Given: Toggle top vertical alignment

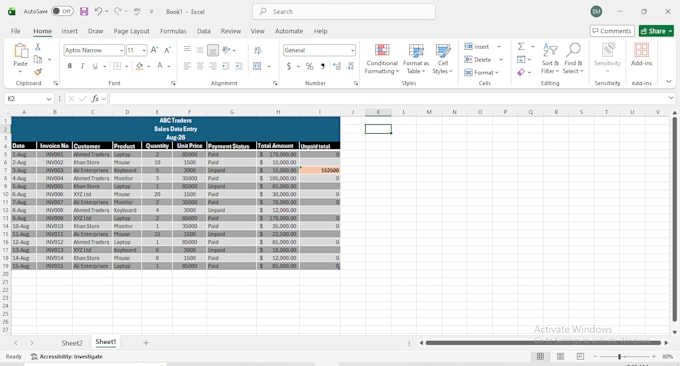Looking at the screenshot, I should (x=187, y=50).
